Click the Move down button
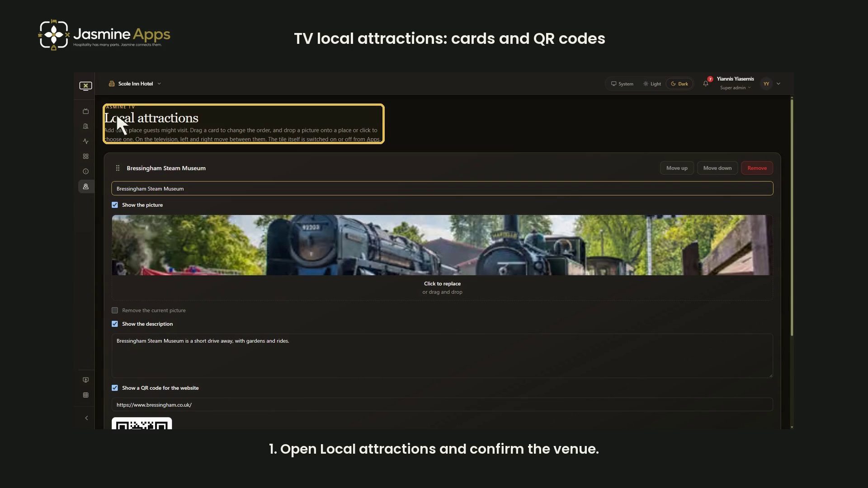This screenshot has width=868, height=488. [x=717, y=168]
